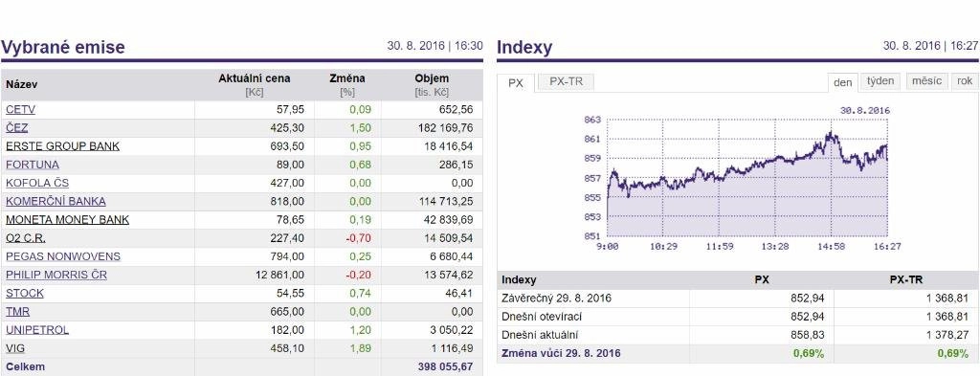The width and height of the screenshot is (980, 376).
Task: Open the UNIPETROL stock link
Action: 37,330
